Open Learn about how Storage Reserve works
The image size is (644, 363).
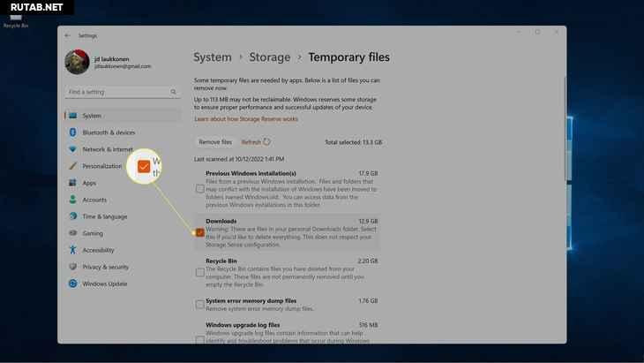click(x=246, y=119)
